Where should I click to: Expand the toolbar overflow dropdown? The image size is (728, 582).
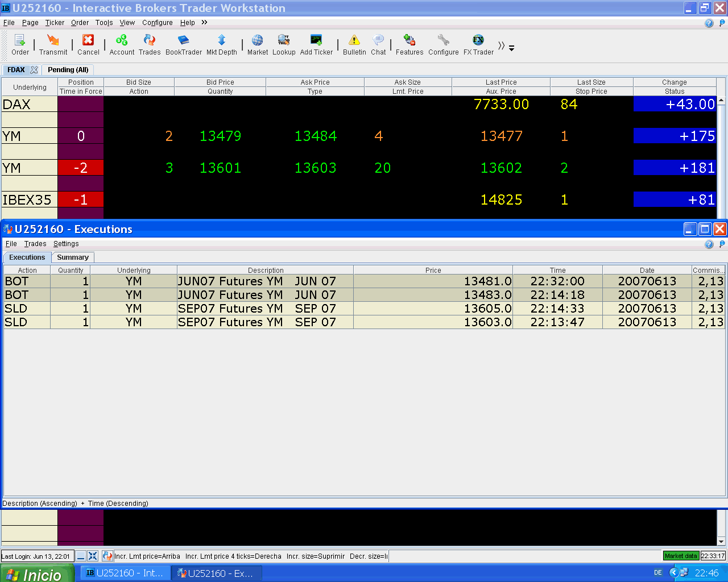coord(511,48)
